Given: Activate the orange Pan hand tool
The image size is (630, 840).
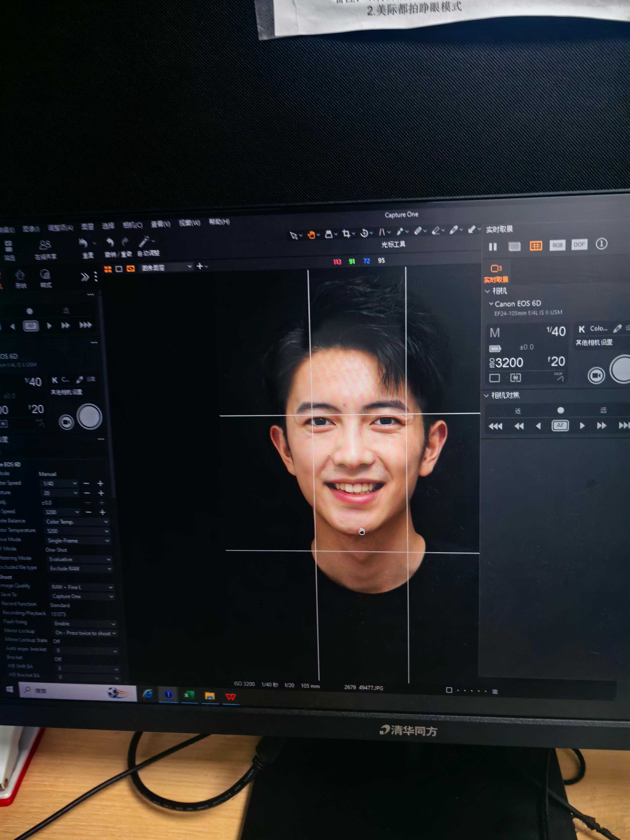Looking at the screenshot, I should coord(311,235).
